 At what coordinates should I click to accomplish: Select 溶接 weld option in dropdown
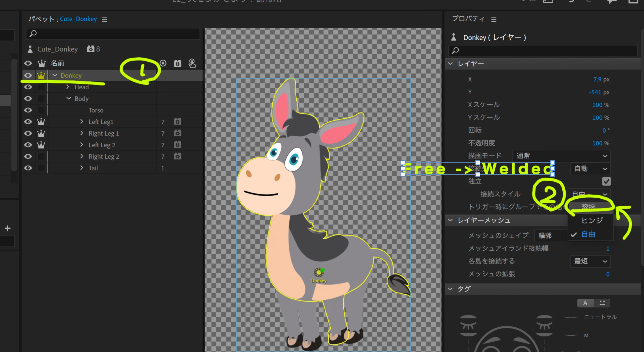[588, 206]
